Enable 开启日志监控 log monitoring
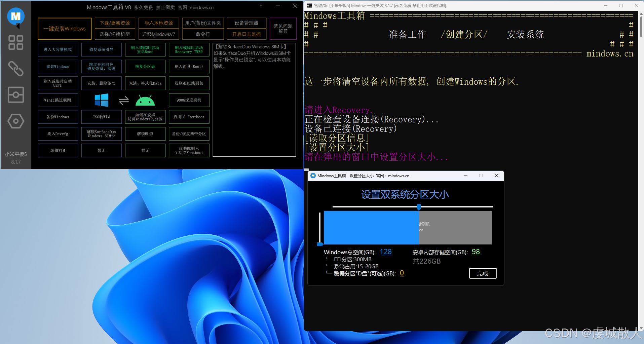The height and width of the screenshot is (344, 644). [x=247, y=34]
